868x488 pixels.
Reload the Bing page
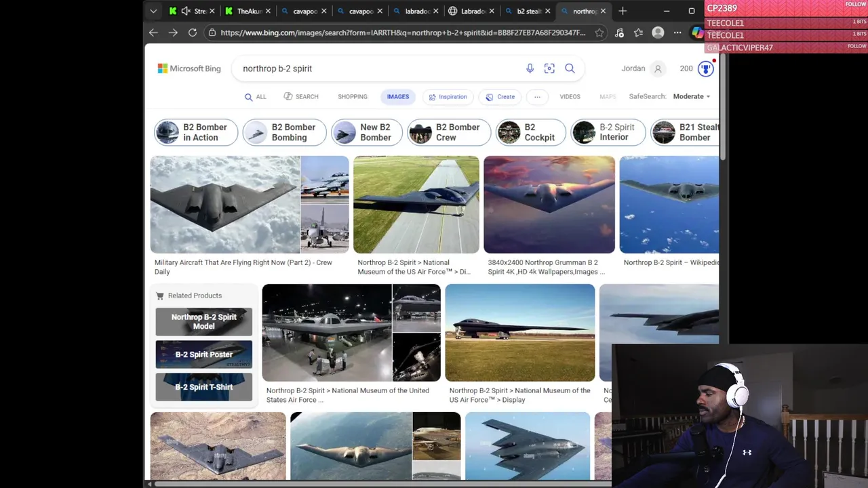point(193,33)
